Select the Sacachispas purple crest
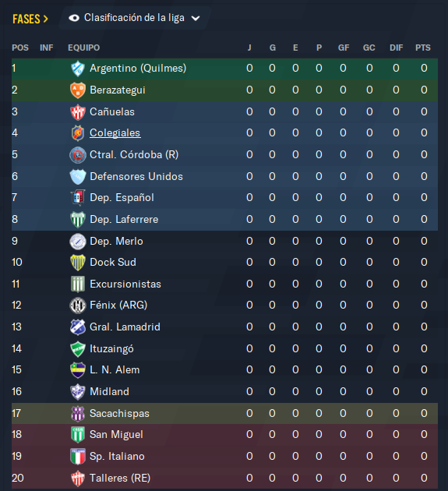Screen dimensions: 448x491 coord(78,413)
